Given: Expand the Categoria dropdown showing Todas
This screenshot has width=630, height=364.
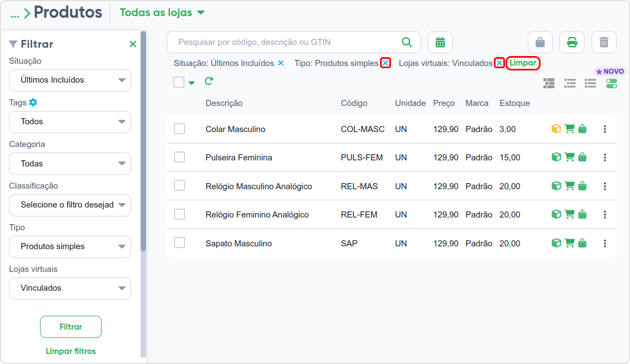Looking at the screenshot, I should (x=70, y=164).
